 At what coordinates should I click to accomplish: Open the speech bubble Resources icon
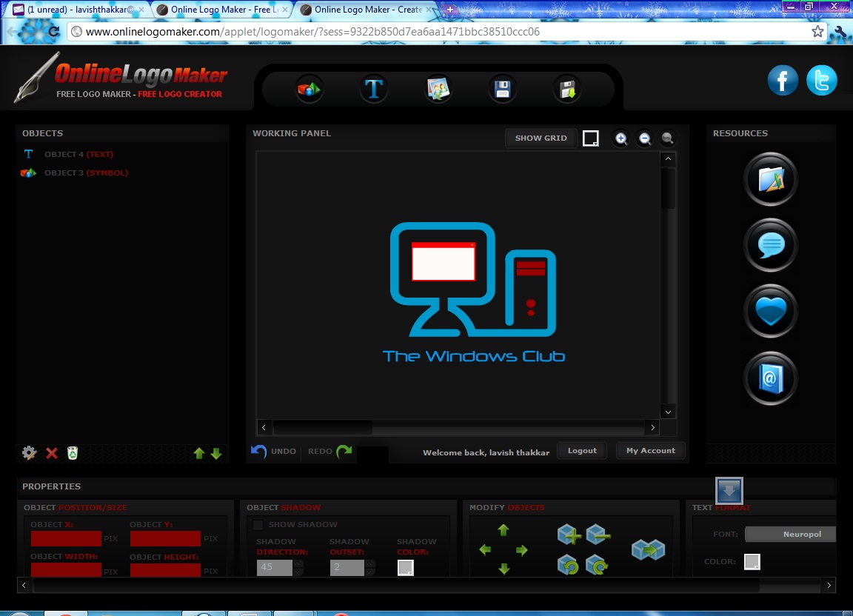tap(770, 245)
